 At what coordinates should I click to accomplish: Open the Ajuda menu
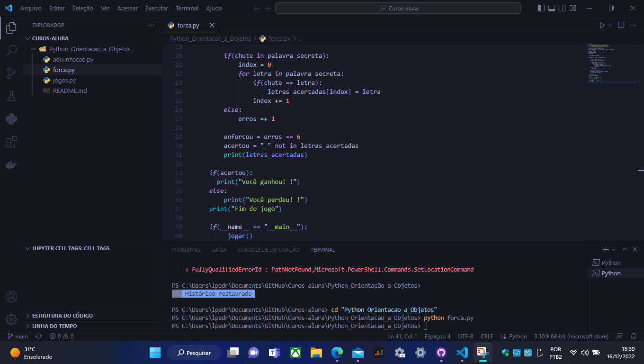coord(214,8)
